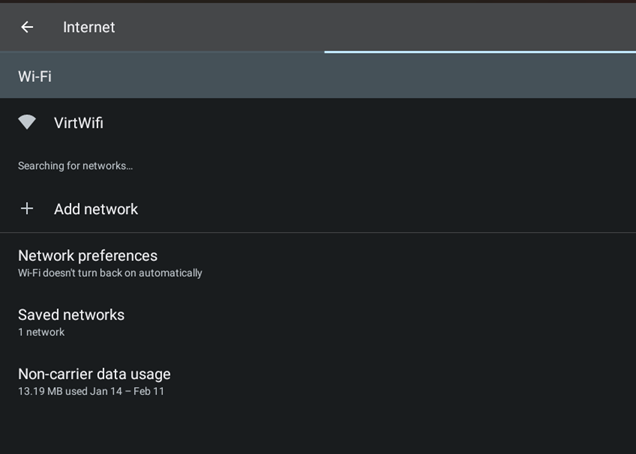Image resolution: width=636 pixels, height=454 pixels.
Task: Open the VirtWifi network details
Action: 78,123
